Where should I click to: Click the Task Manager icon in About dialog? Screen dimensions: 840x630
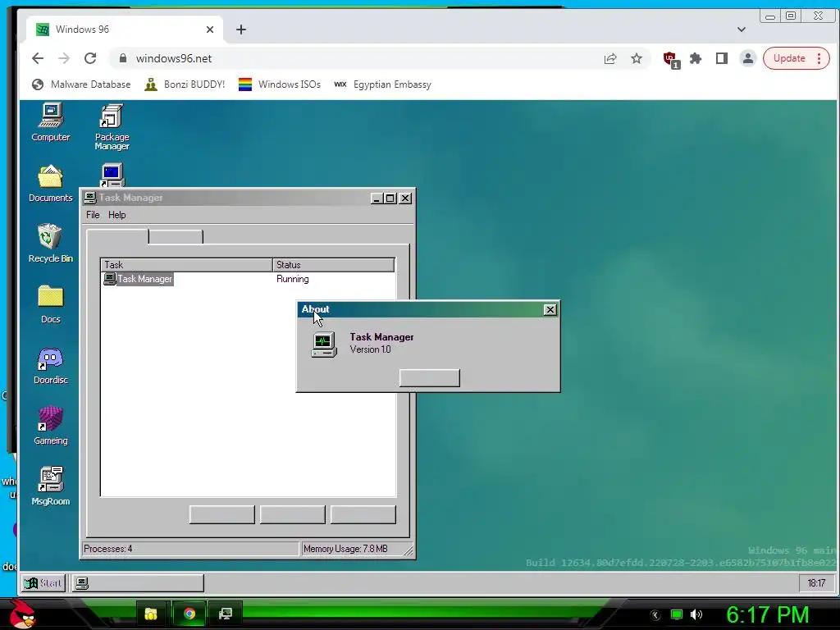click(324, 344)
